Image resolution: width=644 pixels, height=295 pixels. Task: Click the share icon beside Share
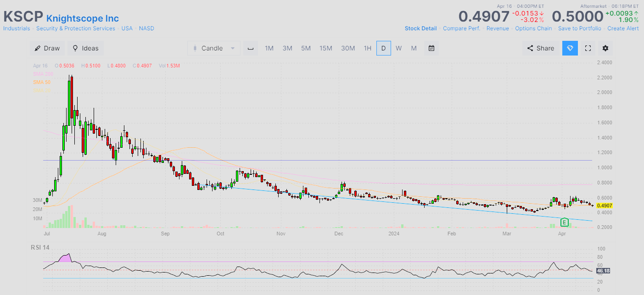coord(530,48)
